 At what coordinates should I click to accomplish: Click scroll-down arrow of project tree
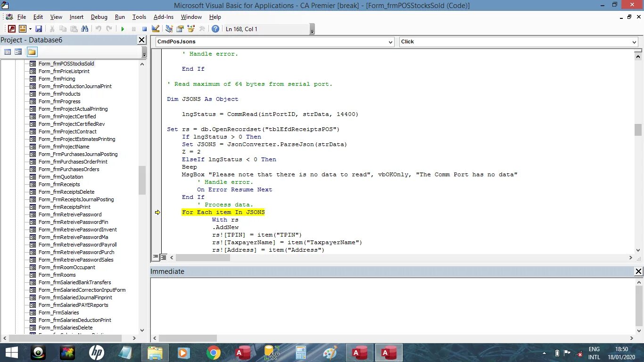(142, 330)
